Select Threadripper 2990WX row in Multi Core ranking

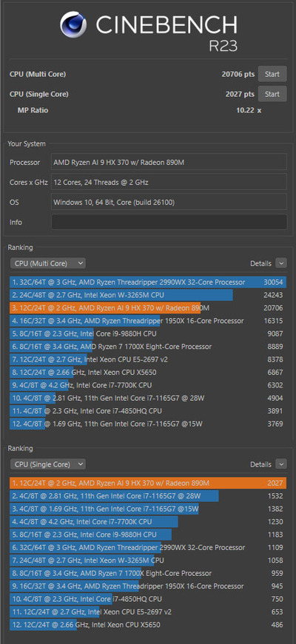coord(148,282)
